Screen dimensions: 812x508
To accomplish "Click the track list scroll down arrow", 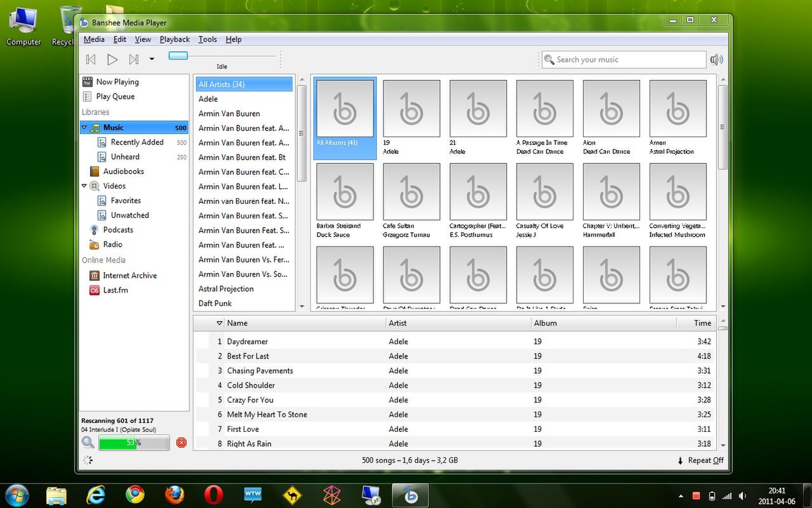I will click(723, 446).
